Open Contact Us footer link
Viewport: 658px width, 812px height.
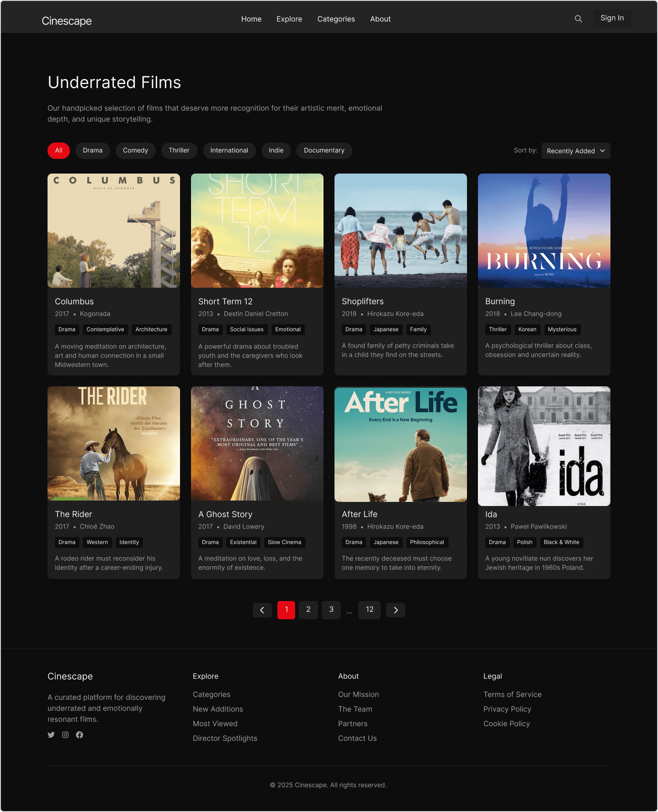[x=357, y=738]
